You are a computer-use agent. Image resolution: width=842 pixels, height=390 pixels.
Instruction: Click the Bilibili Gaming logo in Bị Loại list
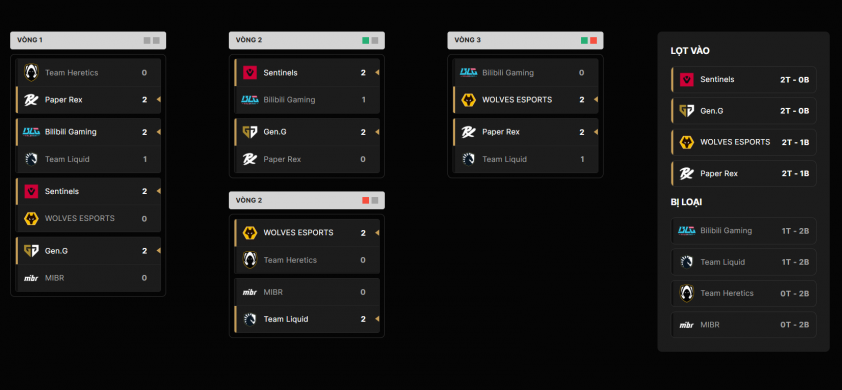click(687, 230)
